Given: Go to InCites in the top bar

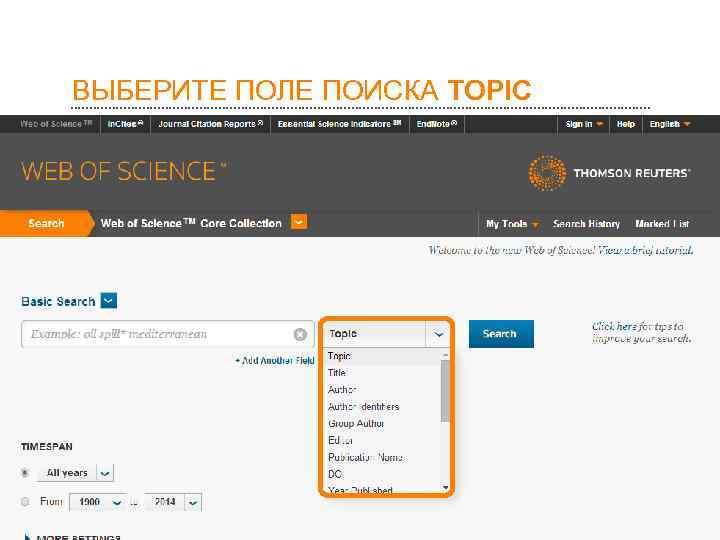Looking at the screenshot, I should pyautogui.click(x=125, y=124).
